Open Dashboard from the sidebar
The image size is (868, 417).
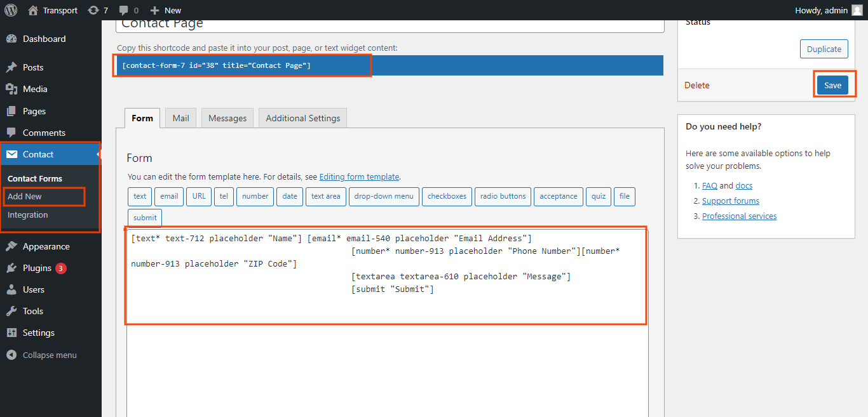click(x=44, y=39)
